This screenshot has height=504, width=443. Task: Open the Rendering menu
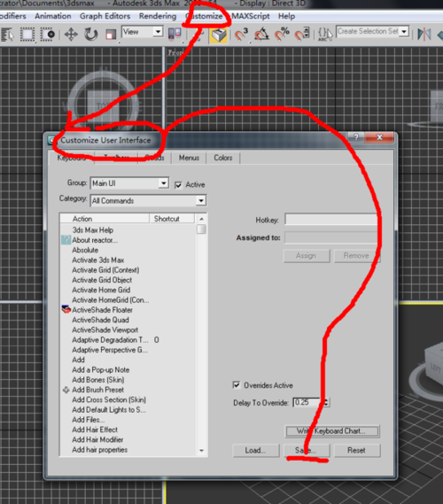[x=158, y=16]
